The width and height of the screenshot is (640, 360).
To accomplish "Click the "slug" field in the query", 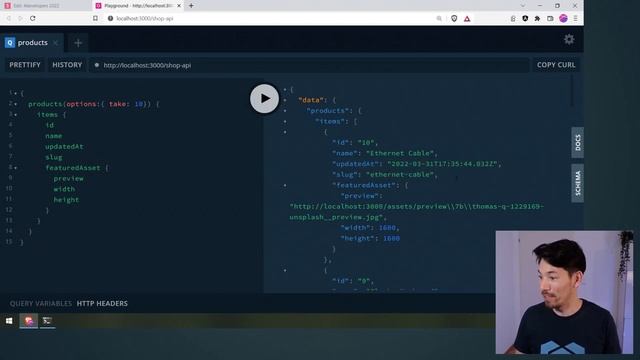I will tap(54, 158).
